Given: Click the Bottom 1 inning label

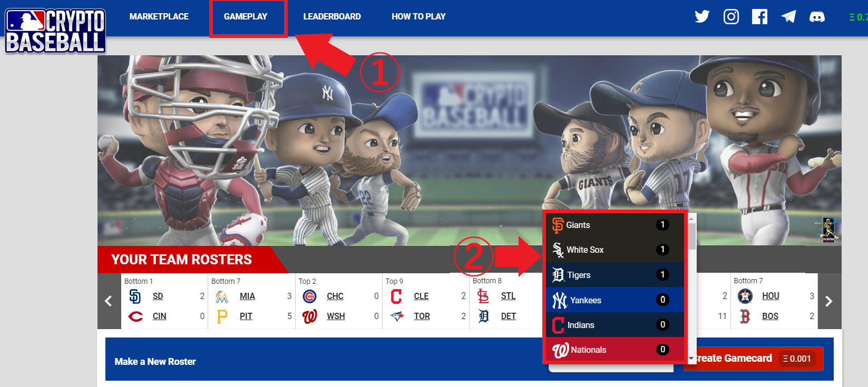Looking at the screenshot, I should [x=139, y=281].
